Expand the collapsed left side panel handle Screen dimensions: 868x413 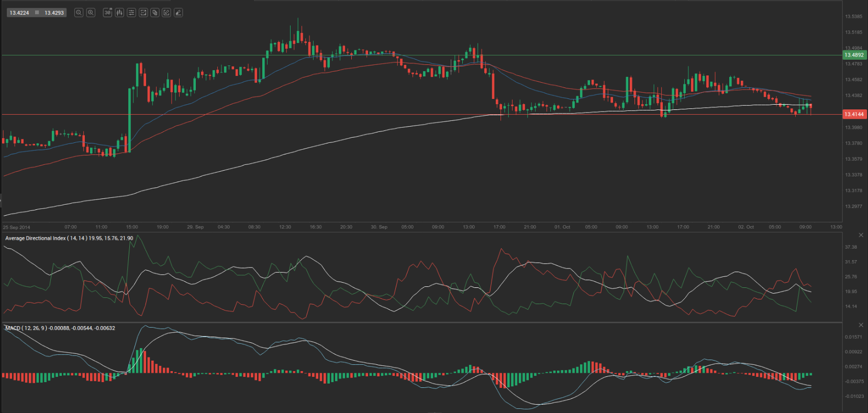pos(1,199)
